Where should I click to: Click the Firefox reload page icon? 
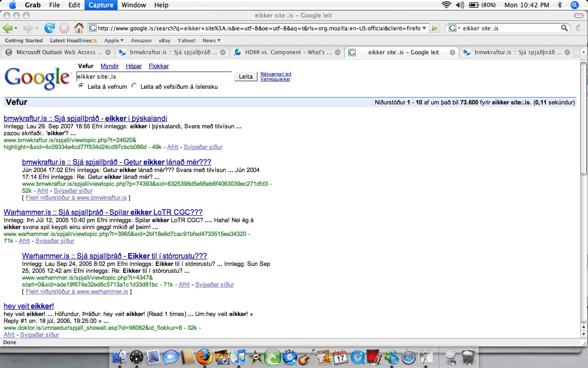pyautogui.click(x=49, y=28)
